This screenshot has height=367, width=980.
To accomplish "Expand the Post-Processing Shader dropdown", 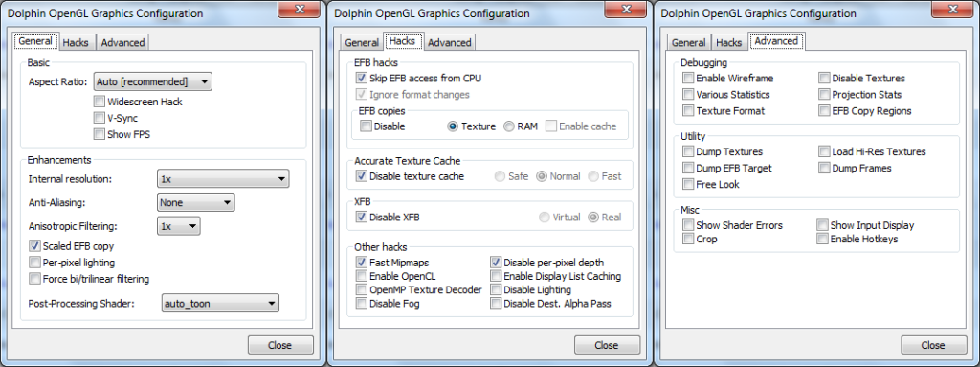I will tap(220, 304).
